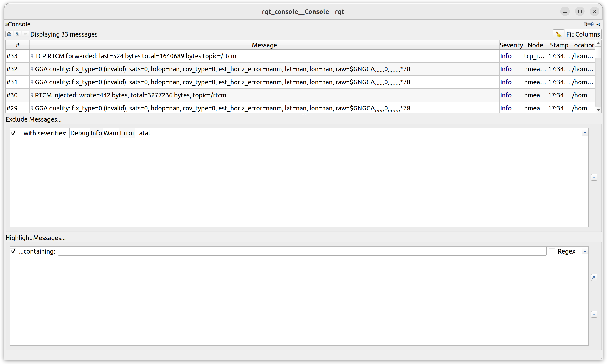Image resolution: width=607 pixels, height=364 pixels.
Task: Toggle the '...containing' highlight filter checkbox
Action: click(13, 251)
